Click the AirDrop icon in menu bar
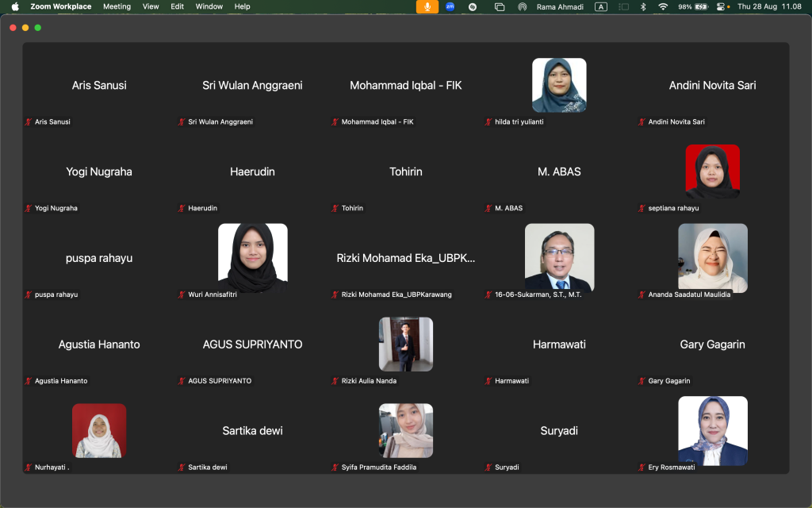 tap(522, 6)
